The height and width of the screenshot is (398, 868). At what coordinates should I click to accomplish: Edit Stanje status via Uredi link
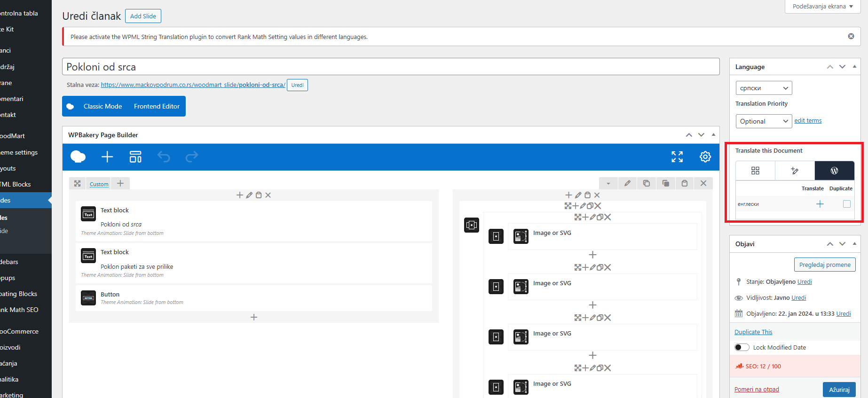coord(805,281)
